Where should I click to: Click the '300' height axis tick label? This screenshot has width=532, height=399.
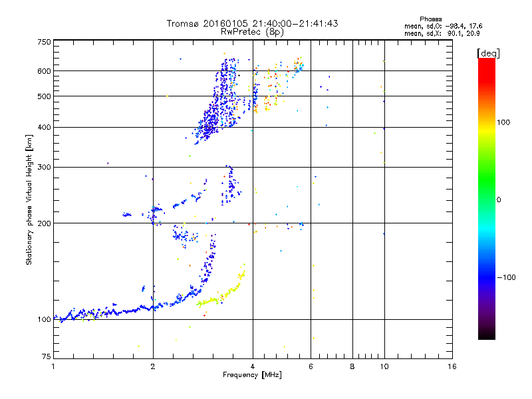44,168
